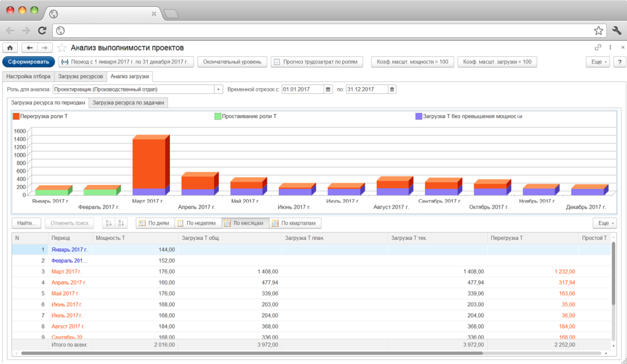Reload the page in the browser
This screenshot has height=364, width=627.
click(42, 30)
